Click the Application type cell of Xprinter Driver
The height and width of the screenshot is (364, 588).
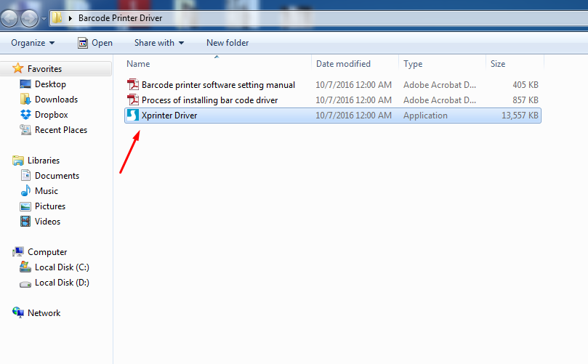425,116
